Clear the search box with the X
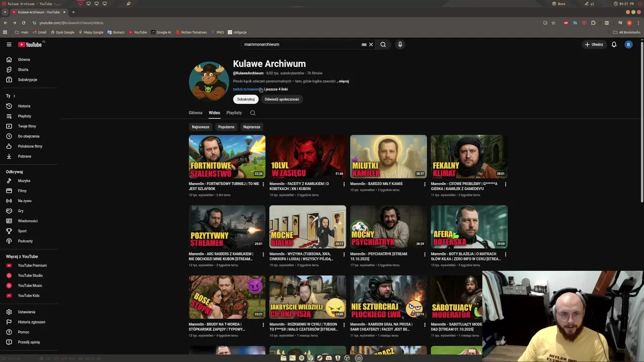The width and height of the screenshot is (644, 362). tap(371, 44)
